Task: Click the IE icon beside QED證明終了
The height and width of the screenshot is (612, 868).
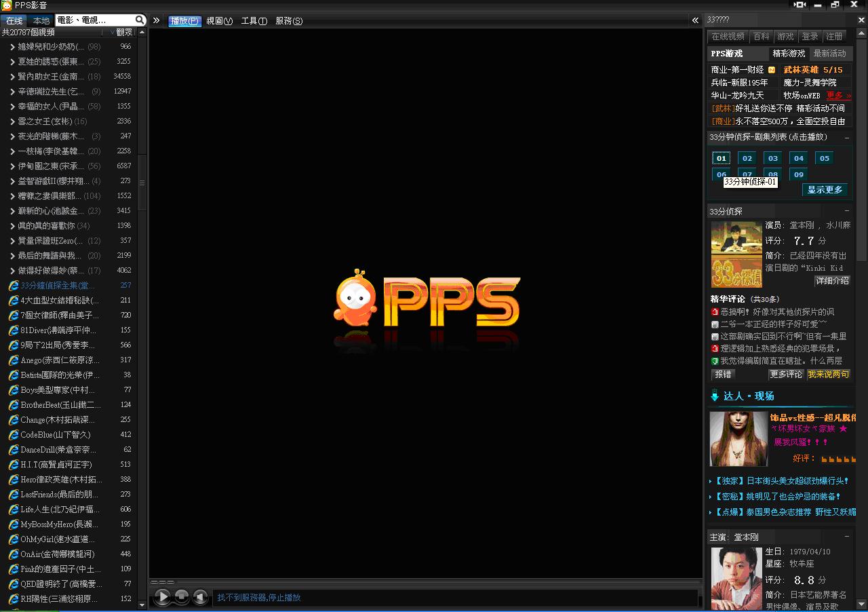Action: click(x=14, y=584)
